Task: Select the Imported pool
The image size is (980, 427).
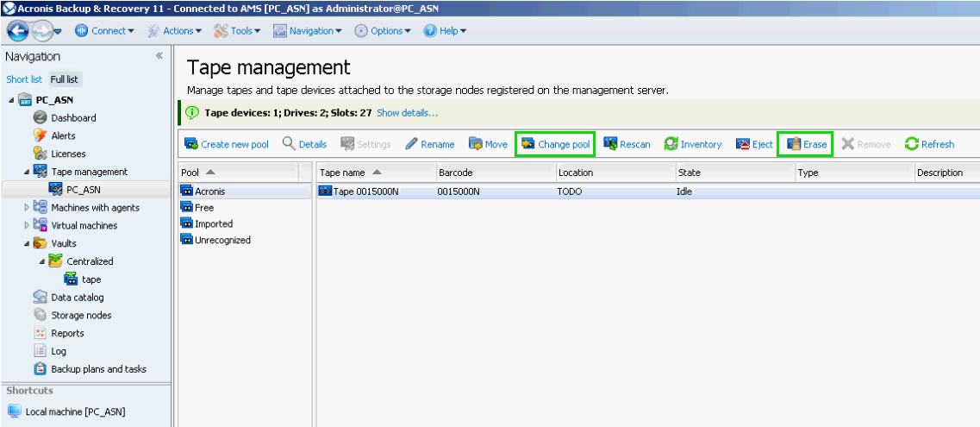Action: pos(245,223)
